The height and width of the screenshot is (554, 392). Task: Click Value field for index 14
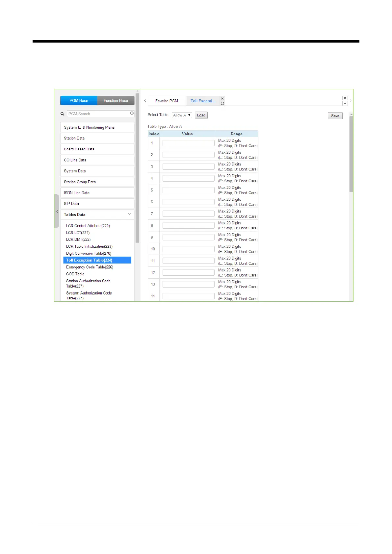point(189,296)
